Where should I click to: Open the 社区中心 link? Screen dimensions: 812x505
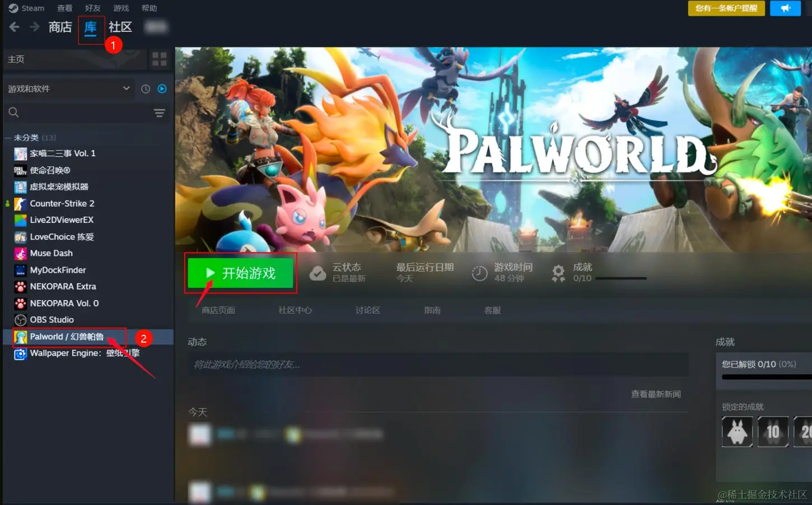[295, 310]
